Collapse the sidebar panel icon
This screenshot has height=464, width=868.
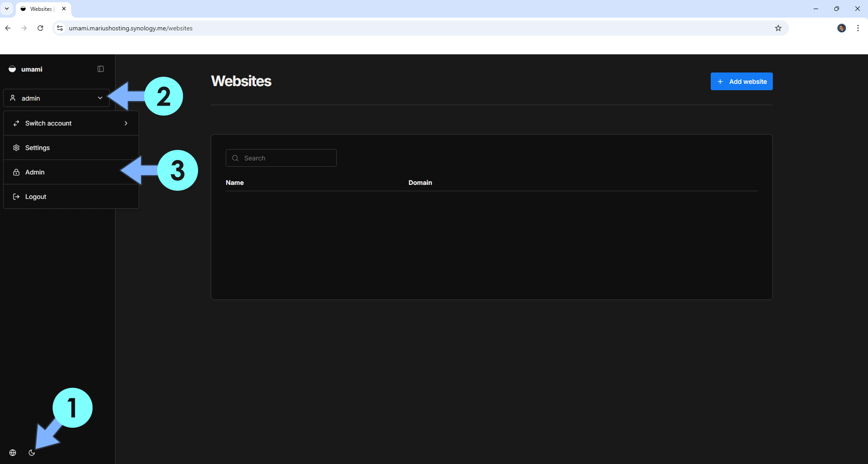(101, 69)
